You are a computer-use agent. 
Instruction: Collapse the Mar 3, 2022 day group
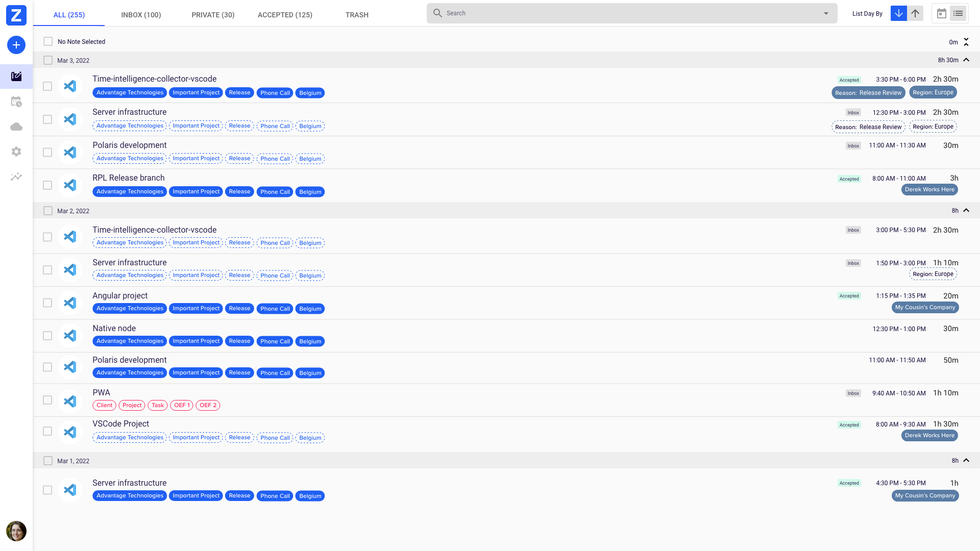[966, 60]
